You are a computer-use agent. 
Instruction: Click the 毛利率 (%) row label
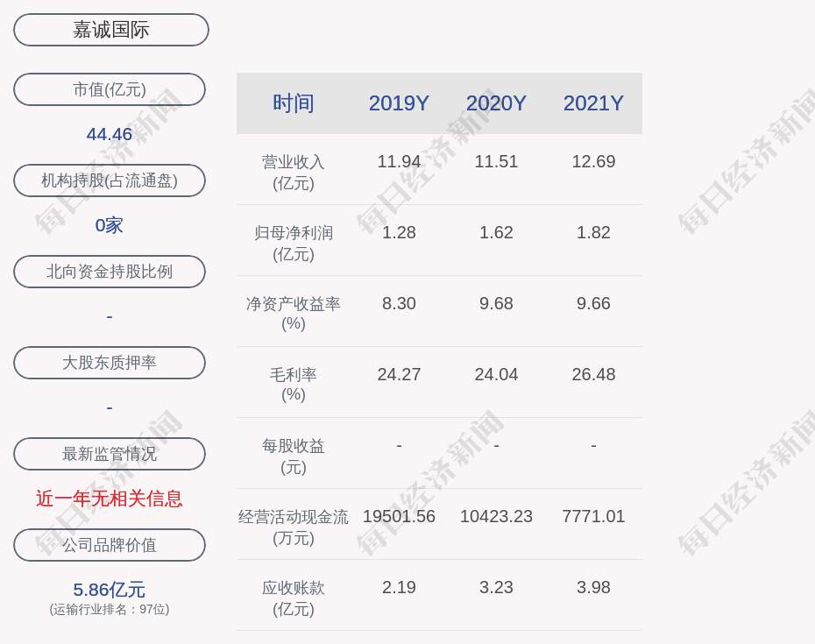tap(294, 385)
